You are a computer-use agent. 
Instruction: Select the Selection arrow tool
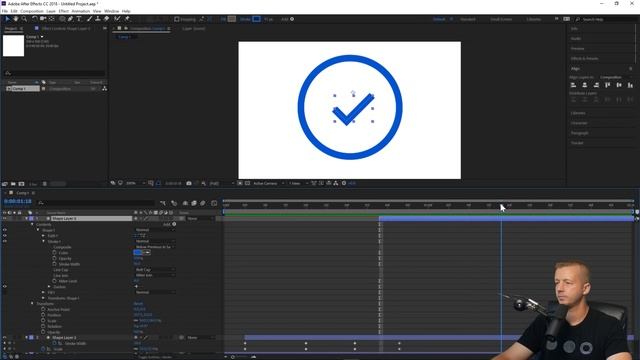click(x=7, y=19)
